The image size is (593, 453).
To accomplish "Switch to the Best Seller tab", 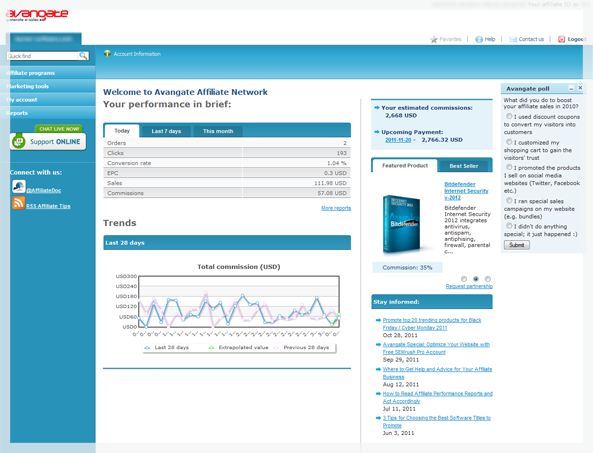I will [x=464, y=166].
